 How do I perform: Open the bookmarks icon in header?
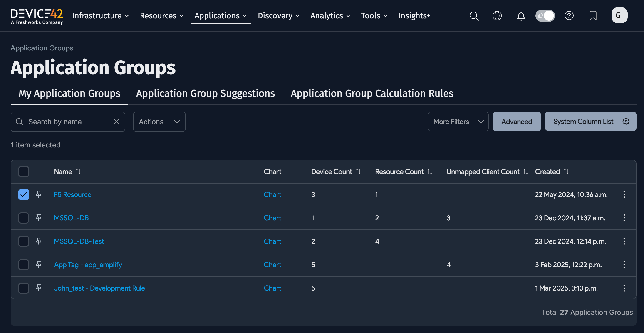click(x=593, y=16)
